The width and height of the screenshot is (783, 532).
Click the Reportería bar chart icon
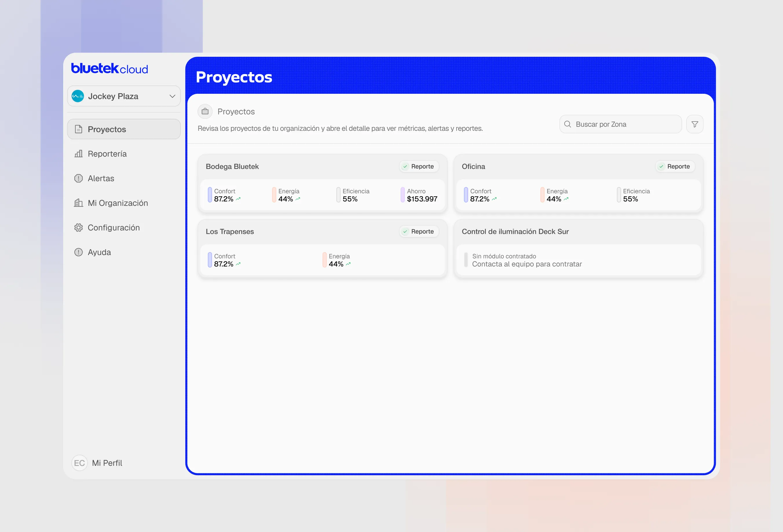coord(79,154)
